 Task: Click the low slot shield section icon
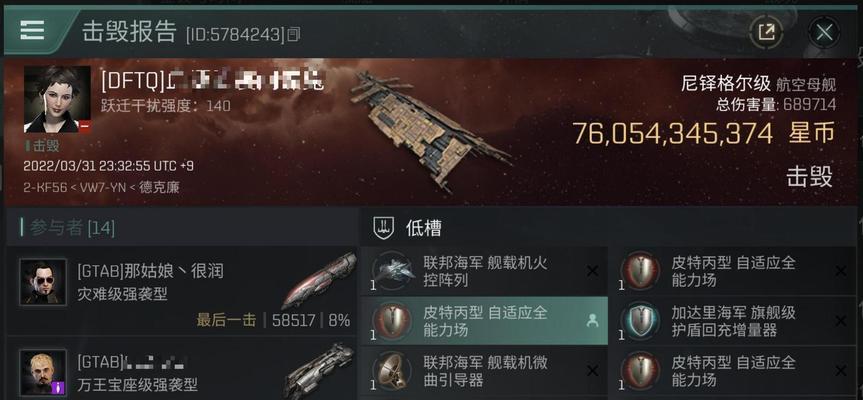coord(383,227)
